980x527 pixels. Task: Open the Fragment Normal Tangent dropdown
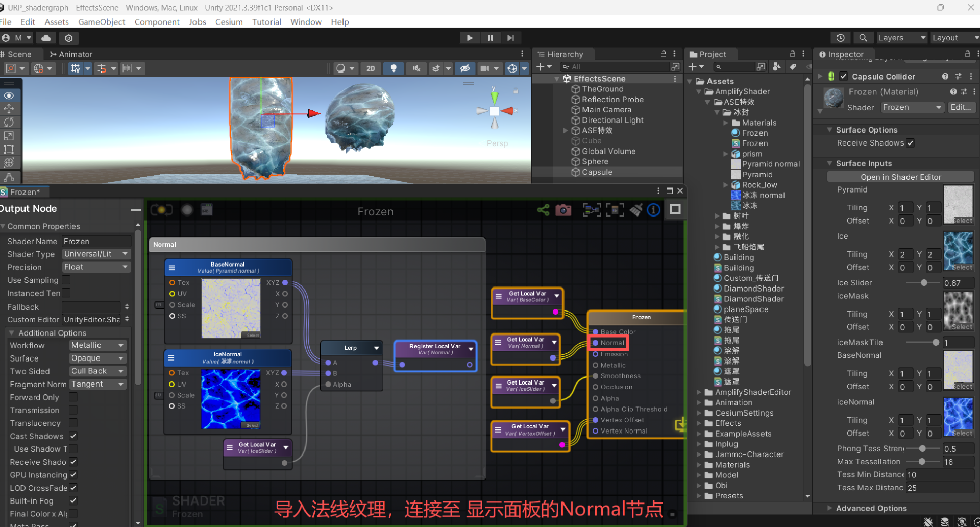coord(97,384)
